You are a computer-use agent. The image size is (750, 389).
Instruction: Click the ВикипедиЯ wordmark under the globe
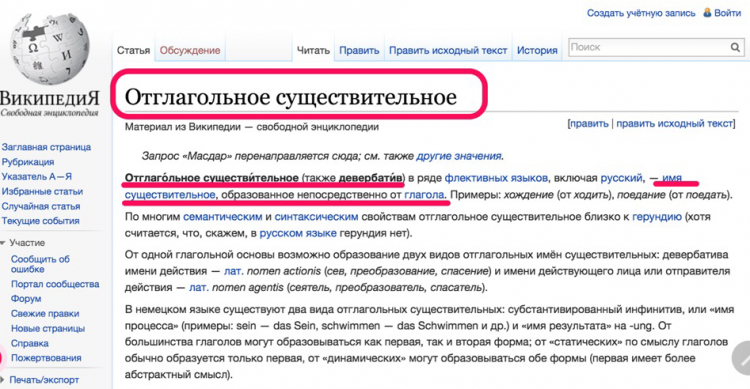click(50, 98)
